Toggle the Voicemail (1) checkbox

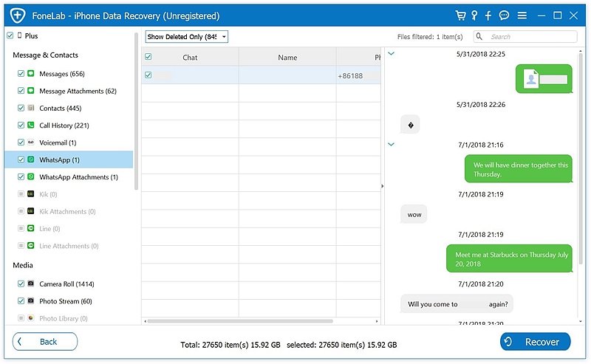[x=21, y=142]
